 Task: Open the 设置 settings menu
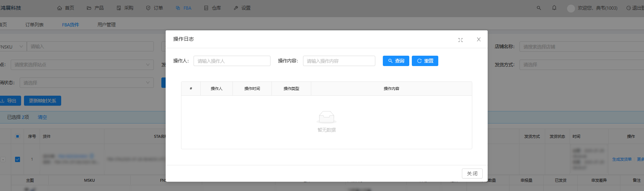pyautogui.click(x=242, y=8)
